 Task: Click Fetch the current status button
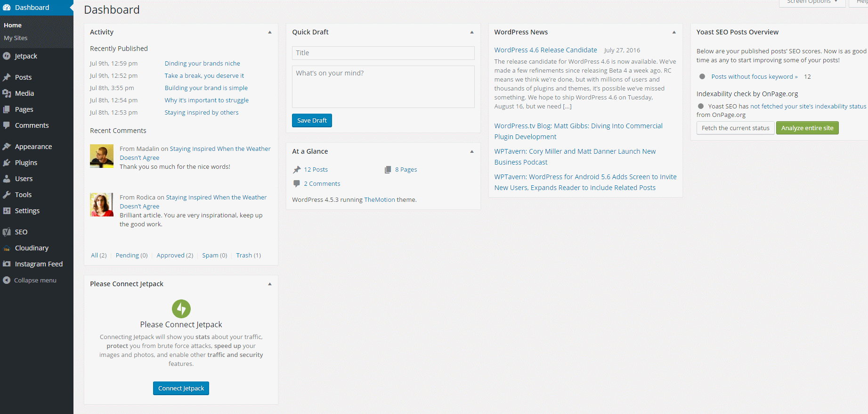click(x=735, y=128)
